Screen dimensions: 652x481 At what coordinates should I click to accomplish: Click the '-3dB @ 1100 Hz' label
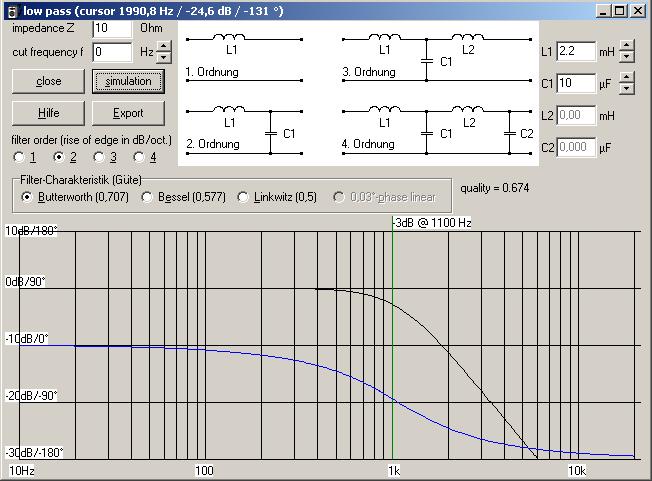pyautogui.click(x=433, y=223)
